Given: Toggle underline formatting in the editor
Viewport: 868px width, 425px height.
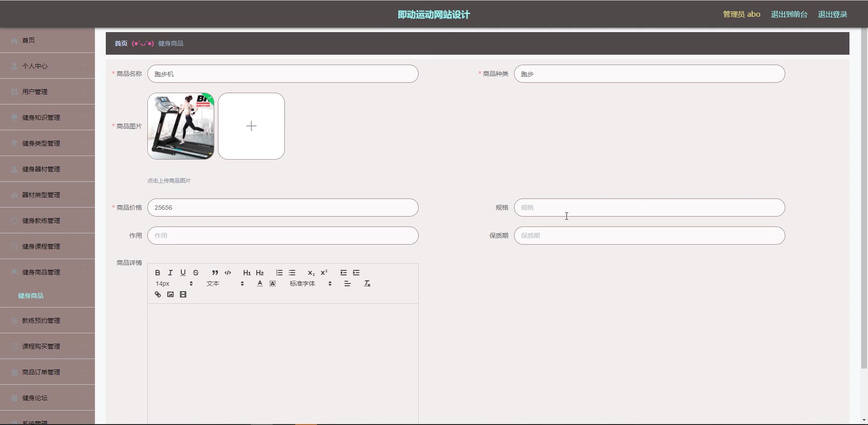Looking at the screenshot, I should tap(183, 273).
